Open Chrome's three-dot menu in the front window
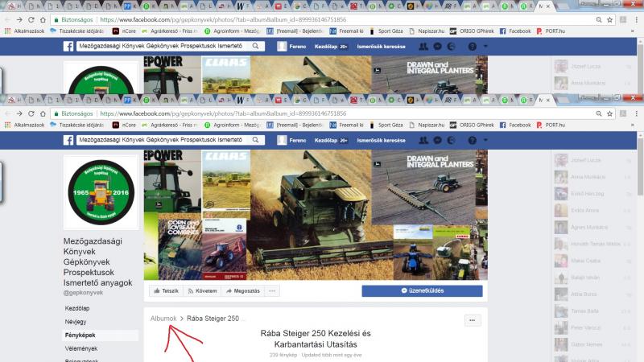The height and width of the screenshot is (362, 644). coord(636,113)
